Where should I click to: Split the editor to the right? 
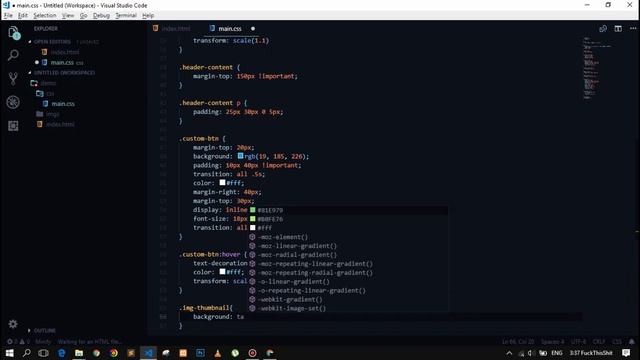(x=618, y=29)
